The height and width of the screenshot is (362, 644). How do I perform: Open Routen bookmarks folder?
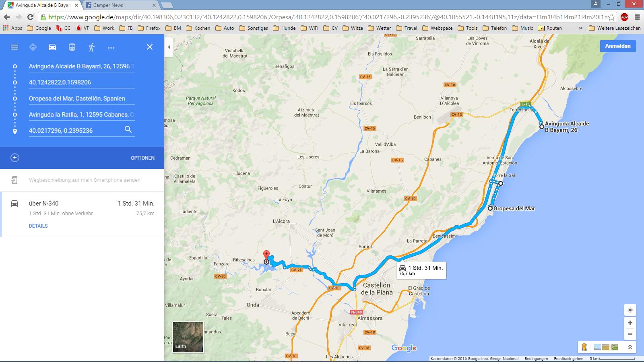click(550, 28)
